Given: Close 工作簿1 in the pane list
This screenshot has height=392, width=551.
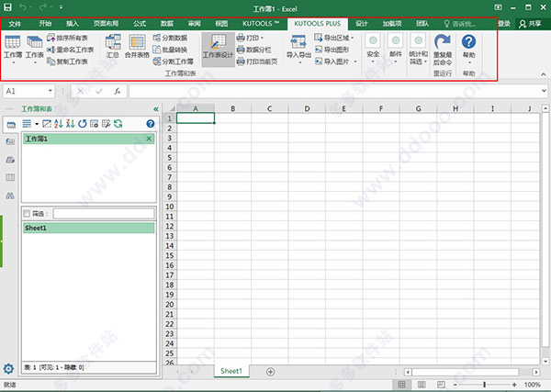Looking at the screenshot, I should [x=149, y=139].
